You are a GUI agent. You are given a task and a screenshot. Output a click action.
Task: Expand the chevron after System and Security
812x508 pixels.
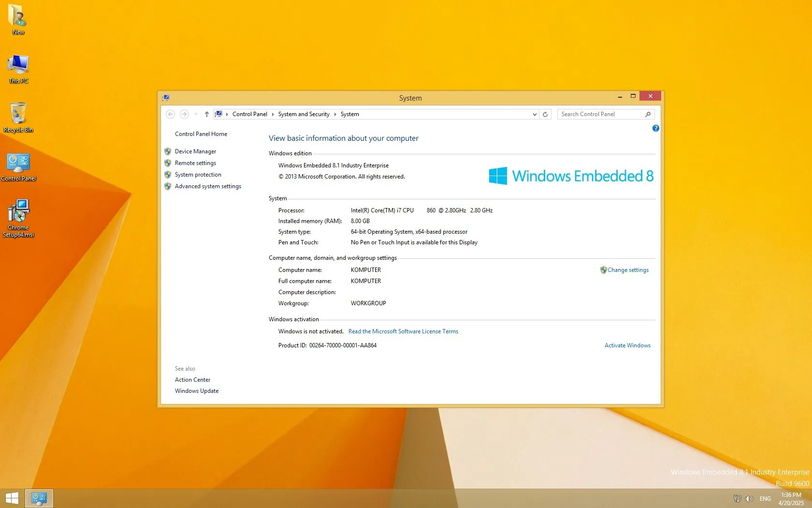pyautogui.click(x=335, y=114)
